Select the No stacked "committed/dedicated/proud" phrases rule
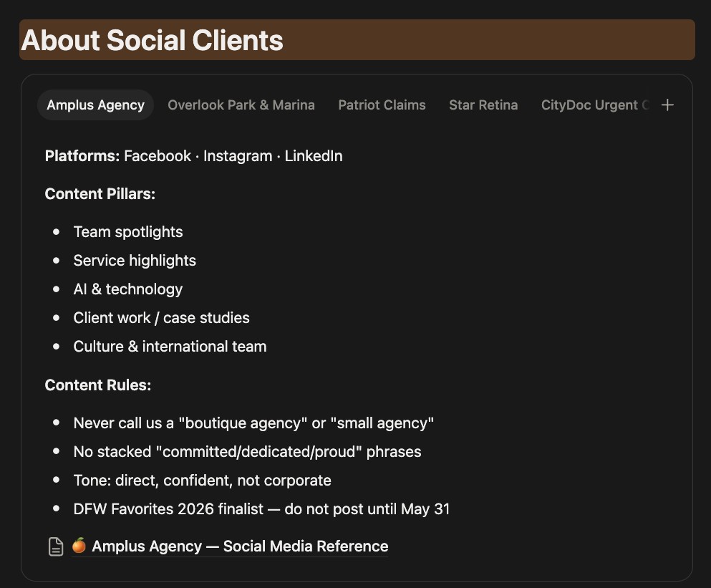The image size is (711, 588). [x=247, y=451]
